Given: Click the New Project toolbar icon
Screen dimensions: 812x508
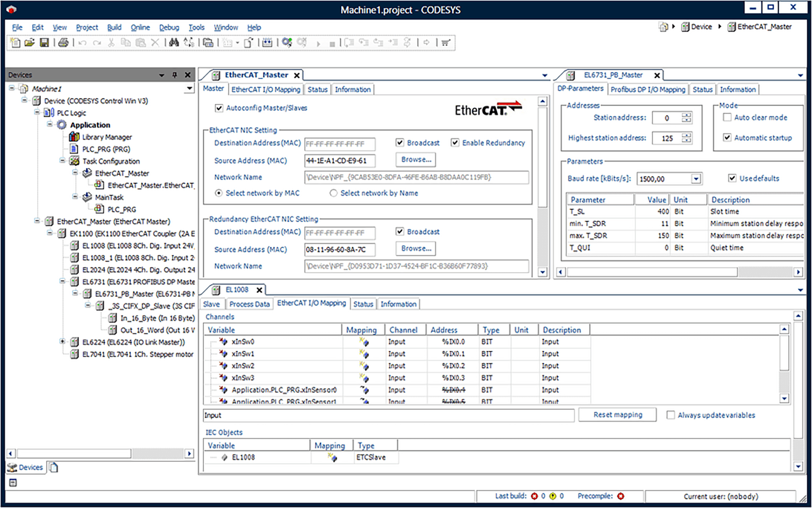Looking at the screenshot, I should (15, 42).
